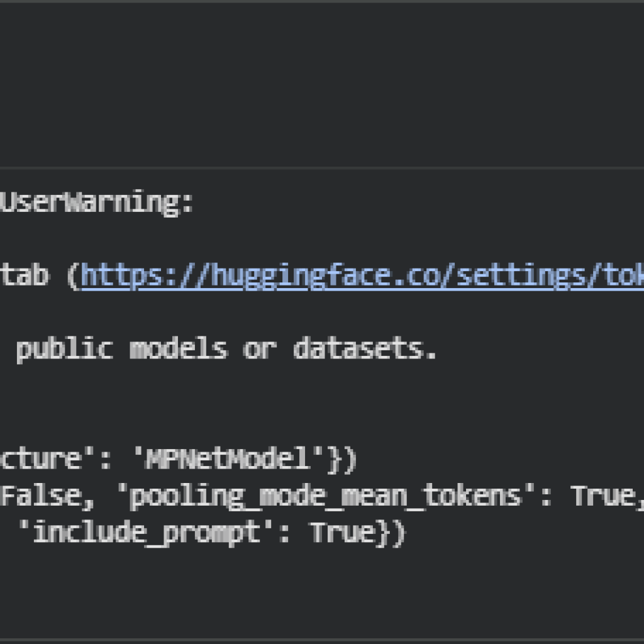The height and width of the screenshot is (644, 644).
Task: Click the 'pooling_mode_mean_tokens' key
Action: [325, 496]
